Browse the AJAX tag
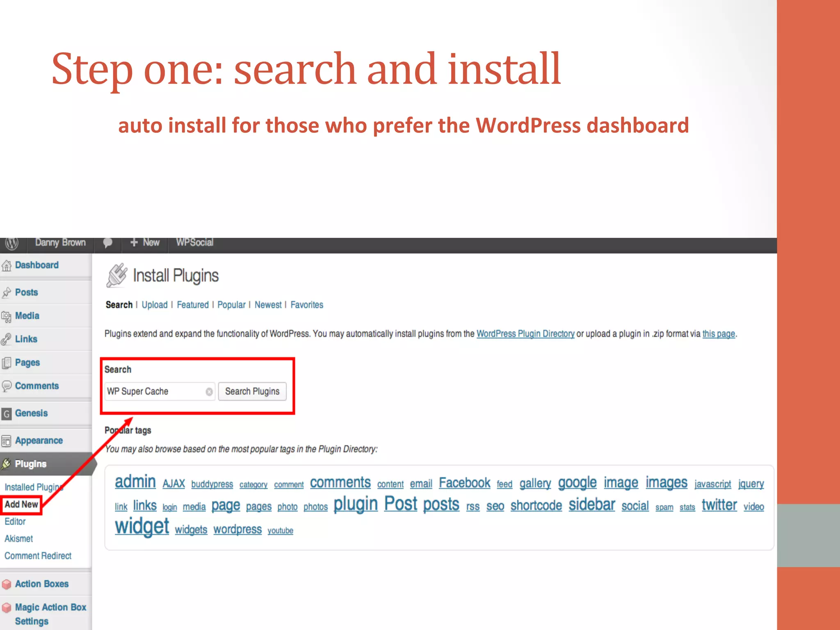The image size is (840, 630). pos(174,484)
